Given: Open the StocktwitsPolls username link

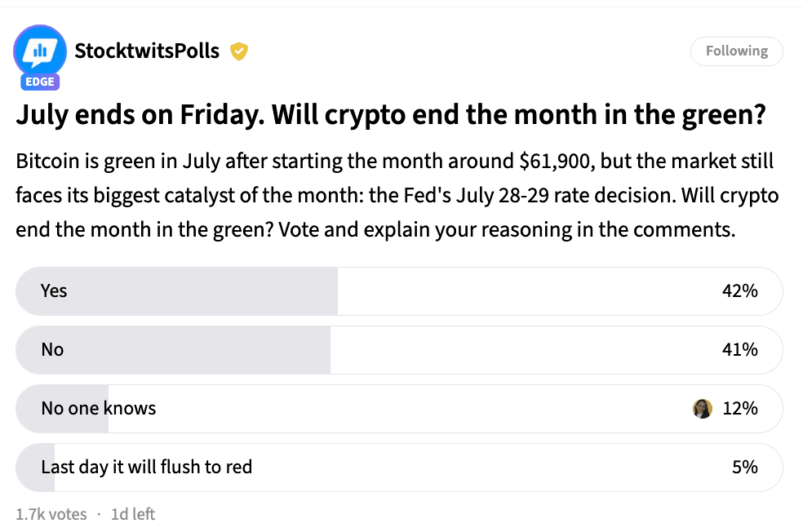Looking at the screenshot, I should [x=147, y=51].
